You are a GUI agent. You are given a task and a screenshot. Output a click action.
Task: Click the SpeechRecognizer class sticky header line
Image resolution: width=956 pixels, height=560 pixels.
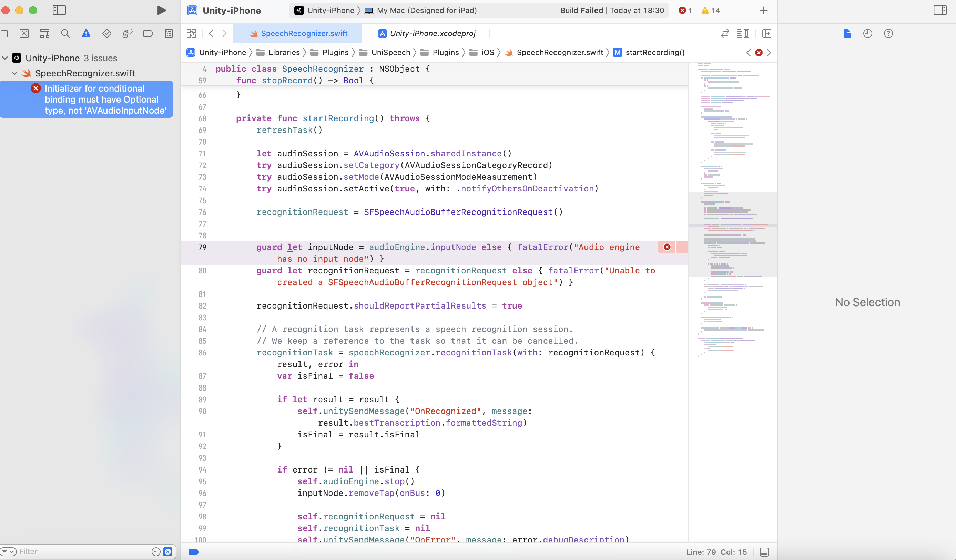coord(434,69)
